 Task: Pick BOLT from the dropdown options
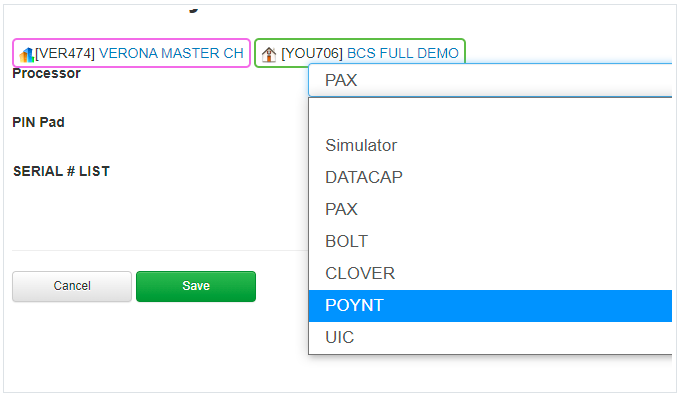[490, 242]
